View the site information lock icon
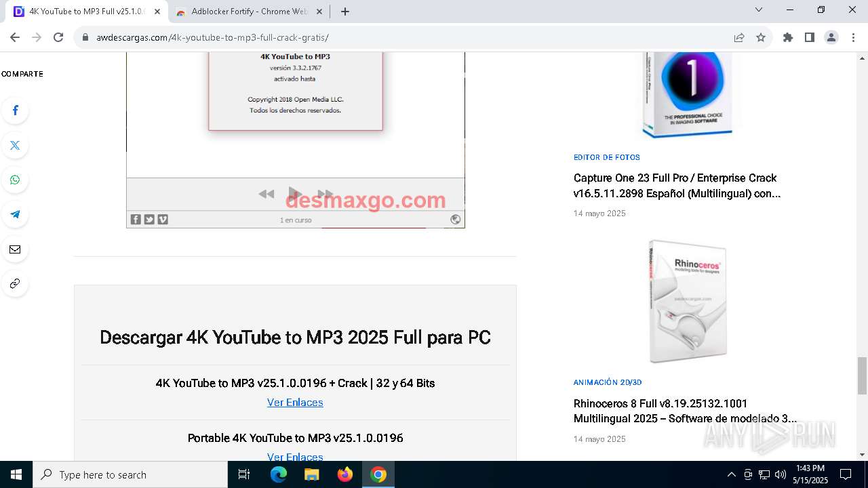868x488 pixels. click(x=85, y=37)
